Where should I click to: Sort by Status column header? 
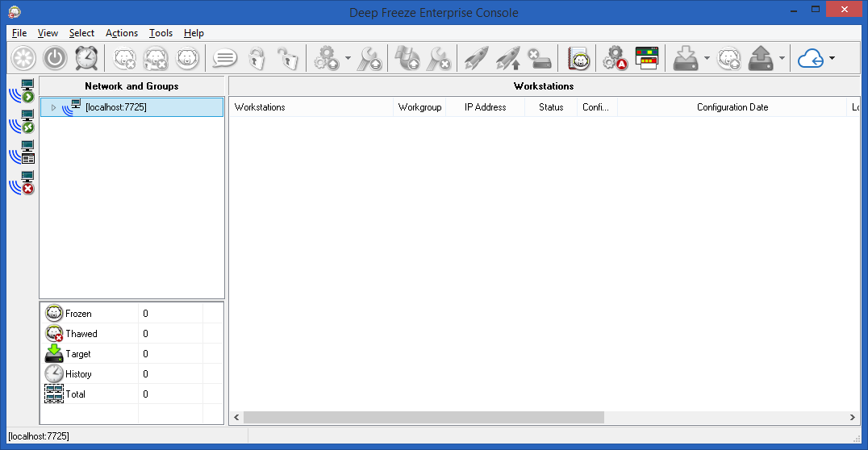click(551, 107)
